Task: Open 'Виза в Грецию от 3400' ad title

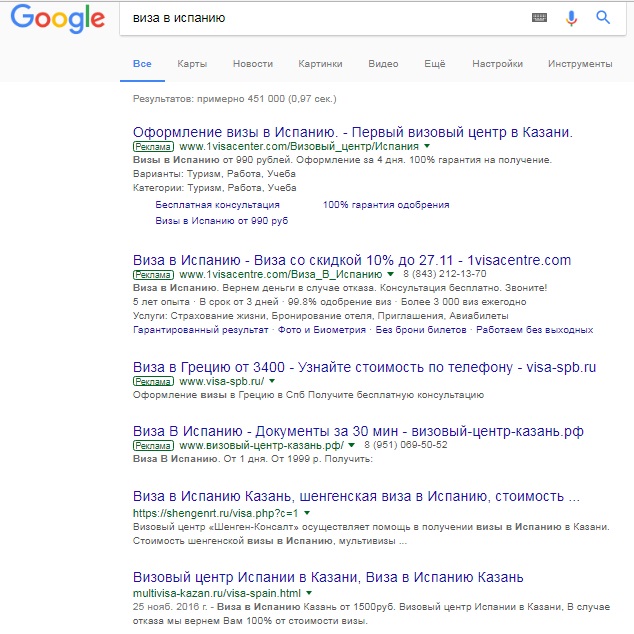Action: tap(364, 367)
